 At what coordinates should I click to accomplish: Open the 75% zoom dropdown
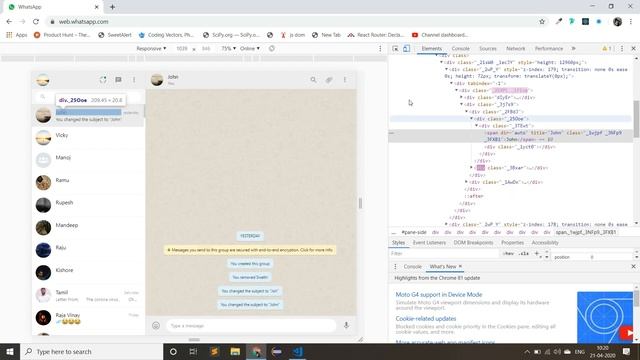(x=229, y=48)
